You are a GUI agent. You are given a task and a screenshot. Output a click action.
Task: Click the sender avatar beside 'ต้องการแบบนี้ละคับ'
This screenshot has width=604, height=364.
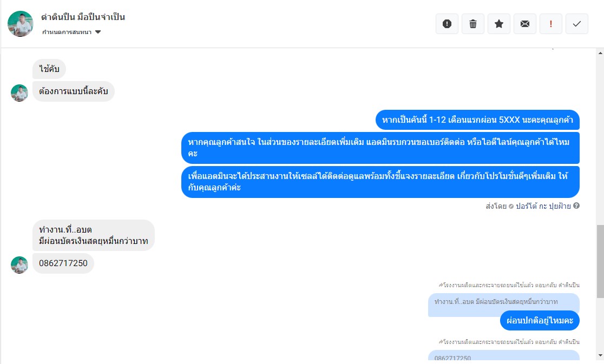click(19, 93)
